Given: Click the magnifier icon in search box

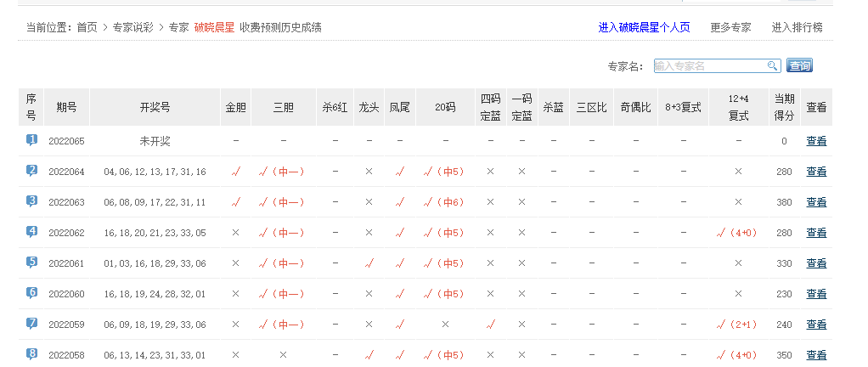Looking at the screenshot, I should tap(772, 65).
